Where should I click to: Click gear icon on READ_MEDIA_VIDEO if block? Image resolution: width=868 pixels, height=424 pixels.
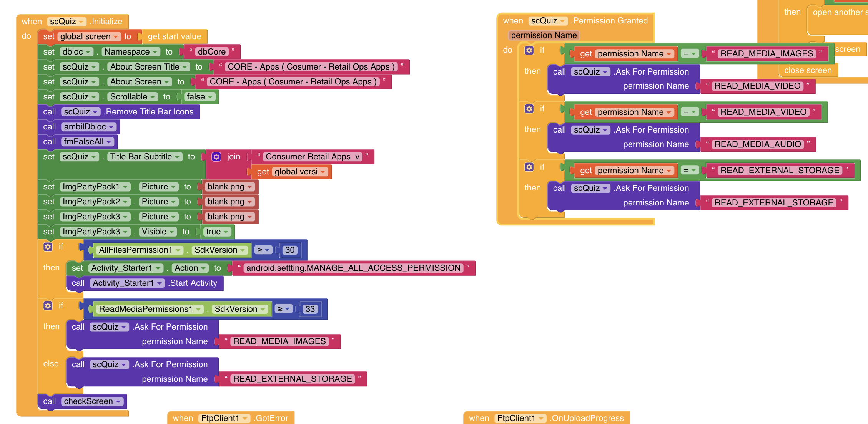click(x=529, y=109)
